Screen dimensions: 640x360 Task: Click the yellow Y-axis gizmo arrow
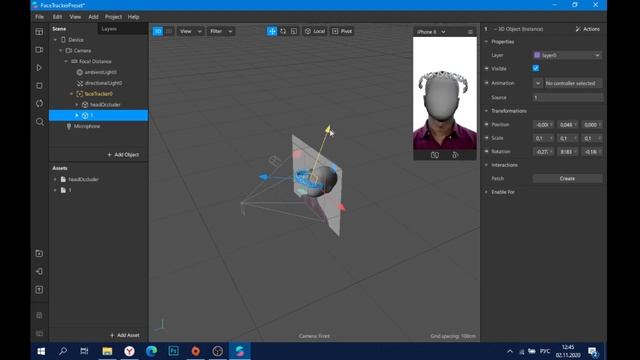(327, 130)
